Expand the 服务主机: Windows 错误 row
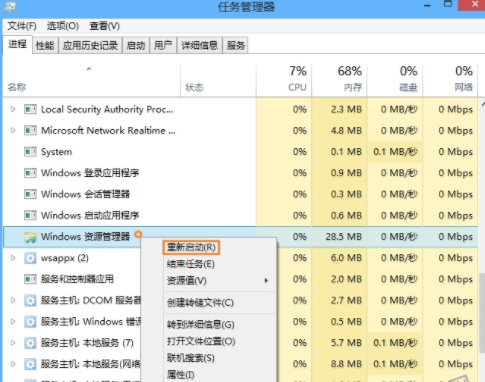The height and width of the screenshot is (382, 485). [13, 322]
